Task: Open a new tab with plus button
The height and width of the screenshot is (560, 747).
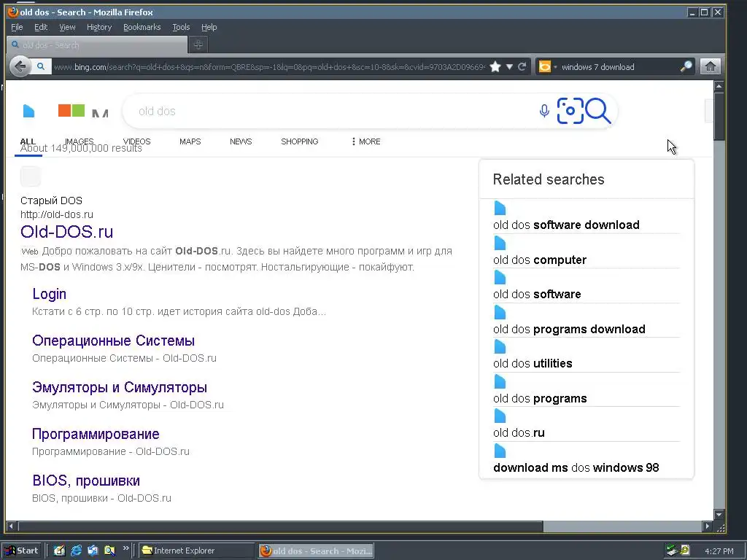Action: coord(198,44)
